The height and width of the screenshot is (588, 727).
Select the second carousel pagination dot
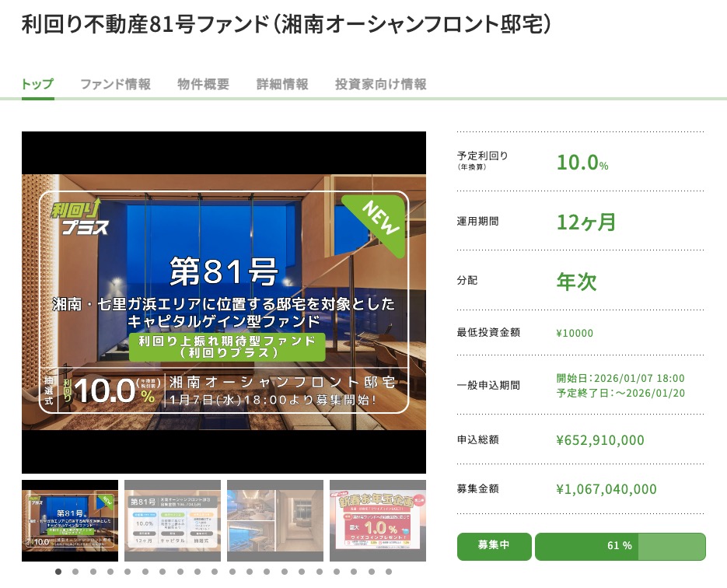click(x=75, y=572)
